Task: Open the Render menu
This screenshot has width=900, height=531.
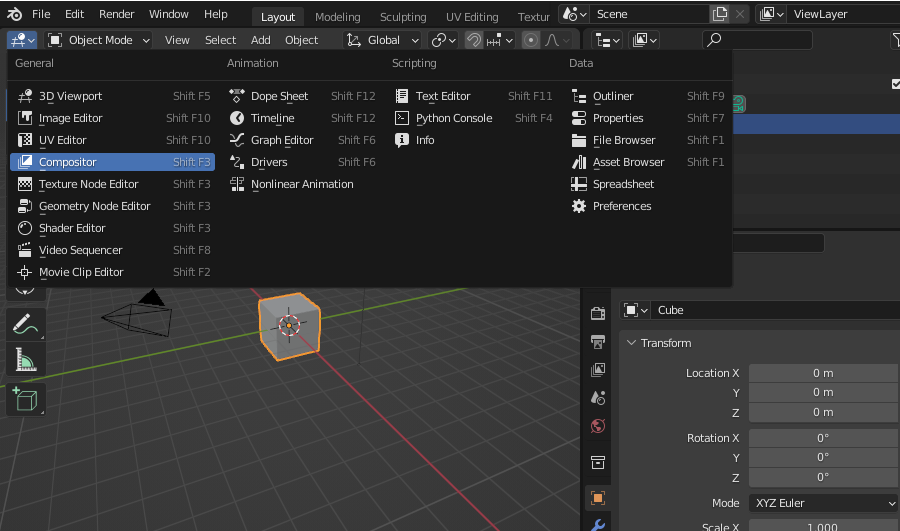Action: pyautogui.click(x=117, y=14)
